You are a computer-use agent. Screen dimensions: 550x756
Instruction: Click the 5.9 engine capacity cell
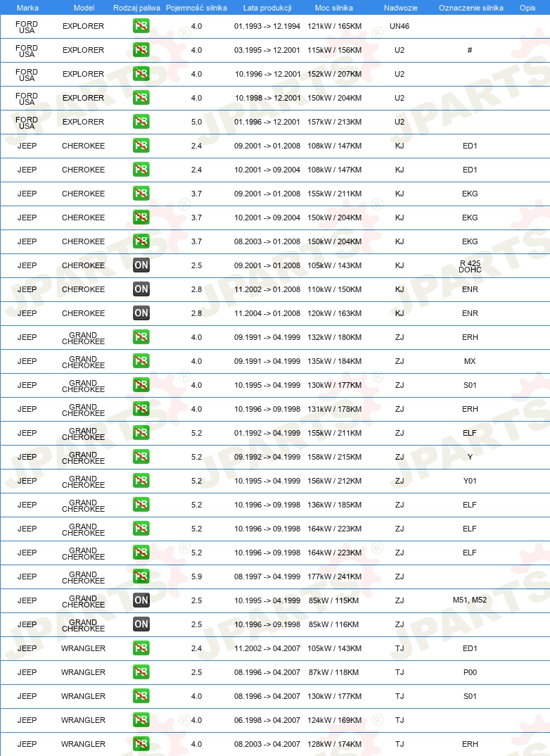point(196,577)
